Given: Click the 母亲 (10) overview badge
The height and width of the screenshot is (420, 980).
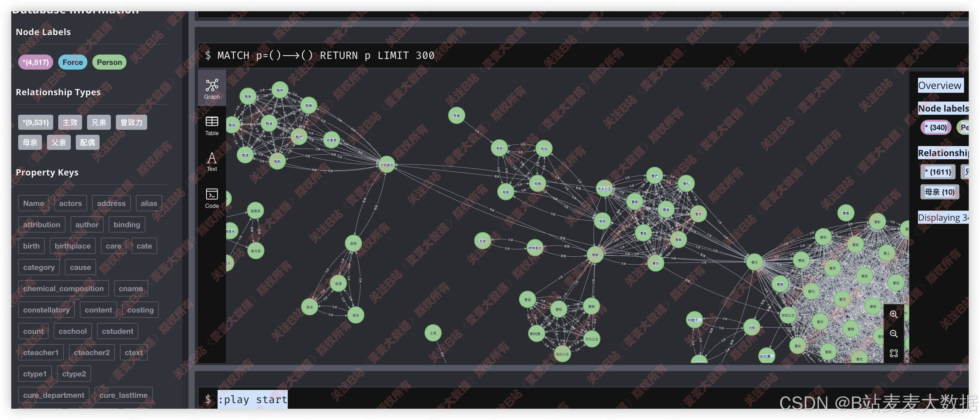Looking at the screenshot, I should [939, 192].
